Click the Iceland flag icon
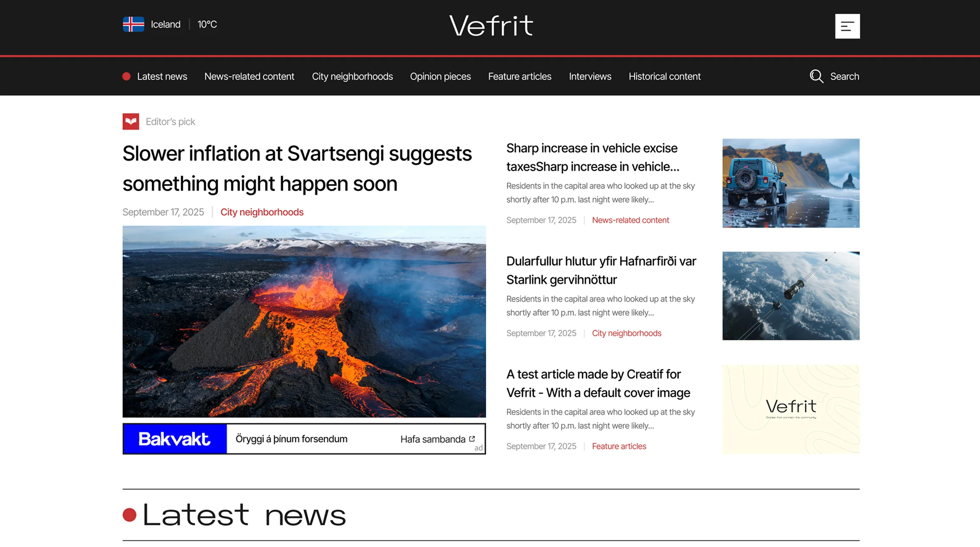 133,24
